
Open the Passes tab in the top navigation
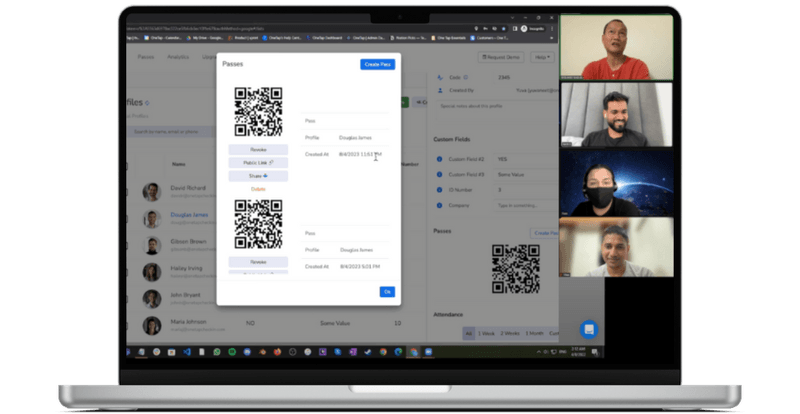tap(146, 57)
